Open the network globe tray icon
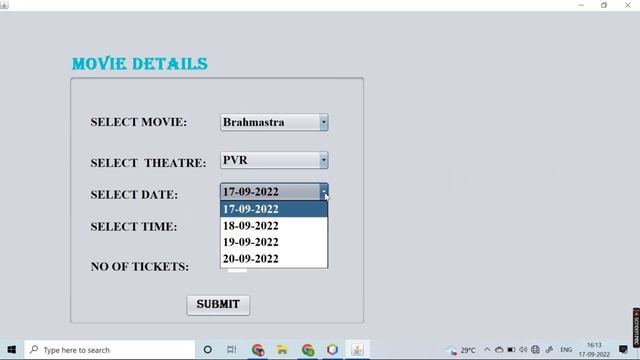Image resolution: width=640 pixels, height=360 pixels. pos(536,350)
